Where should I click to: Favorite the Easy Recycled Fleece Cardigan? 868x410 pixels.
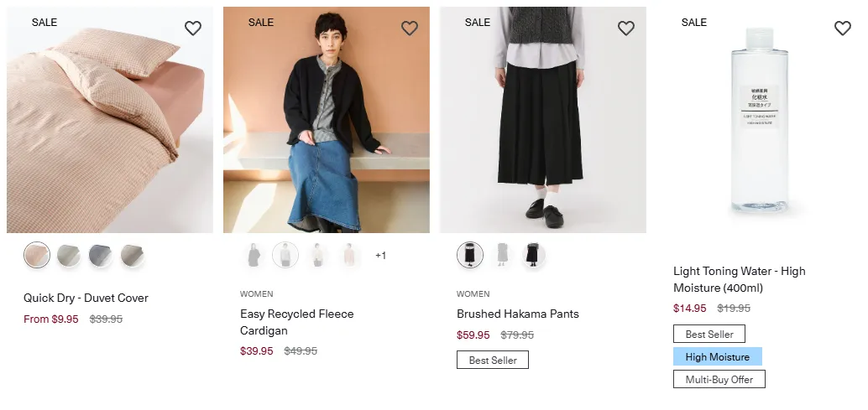click(409, 29)
